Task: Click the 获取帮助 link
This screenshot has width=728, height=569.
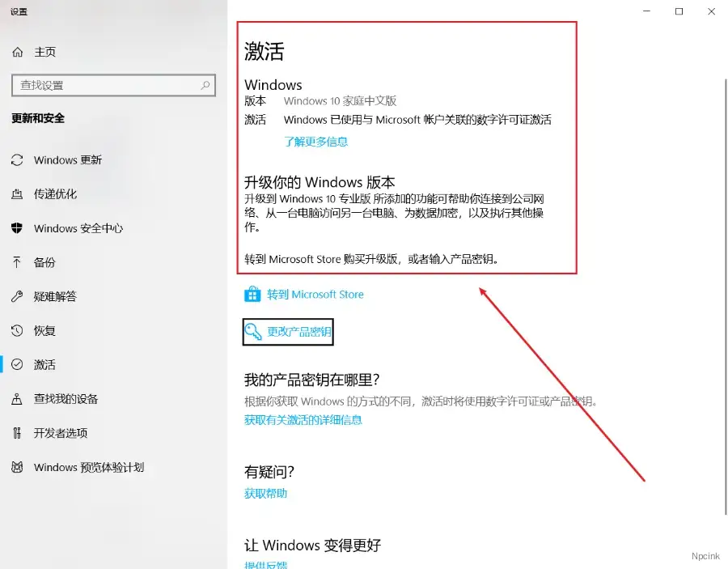Action: point(266,493)
